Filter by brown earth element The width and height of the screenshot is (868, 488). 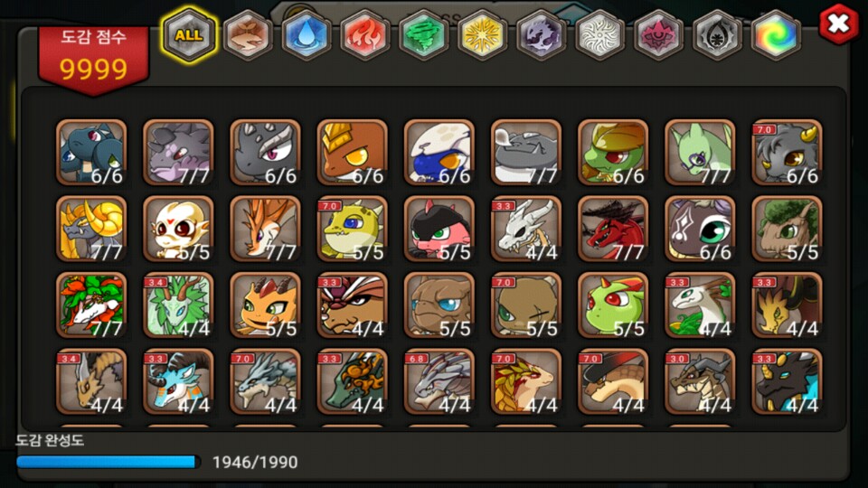[x=247, y=35]
